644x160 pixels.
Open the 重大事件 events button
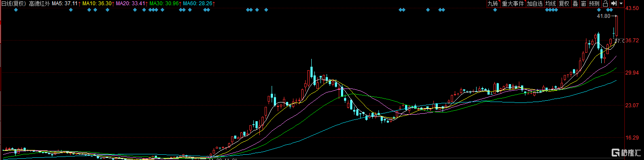pyautogui.click(x=512, y=3)
